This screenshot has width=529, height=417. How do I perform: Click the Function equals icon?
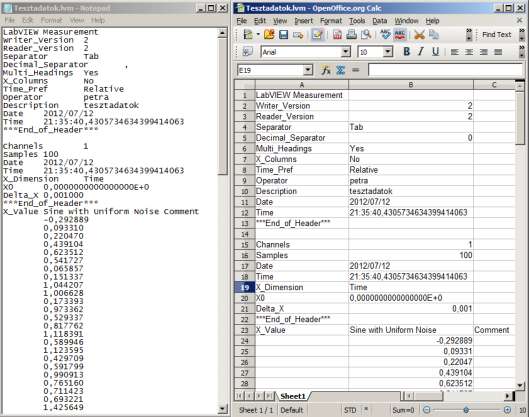click(355, 70)
